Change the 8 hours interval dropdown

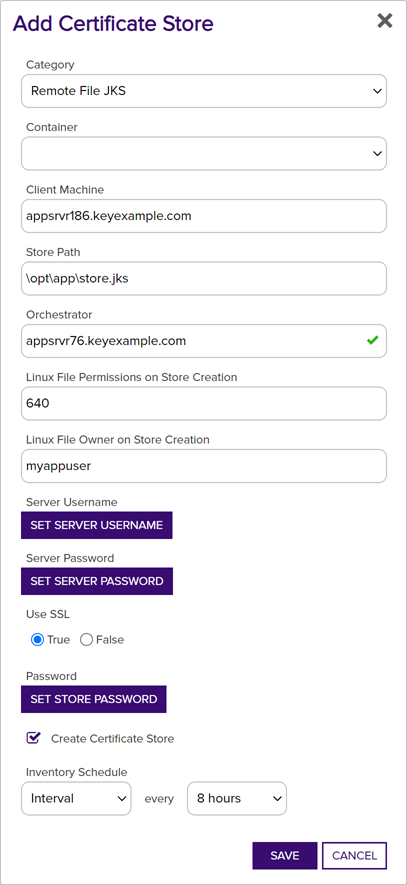click(x=237, y=798)
